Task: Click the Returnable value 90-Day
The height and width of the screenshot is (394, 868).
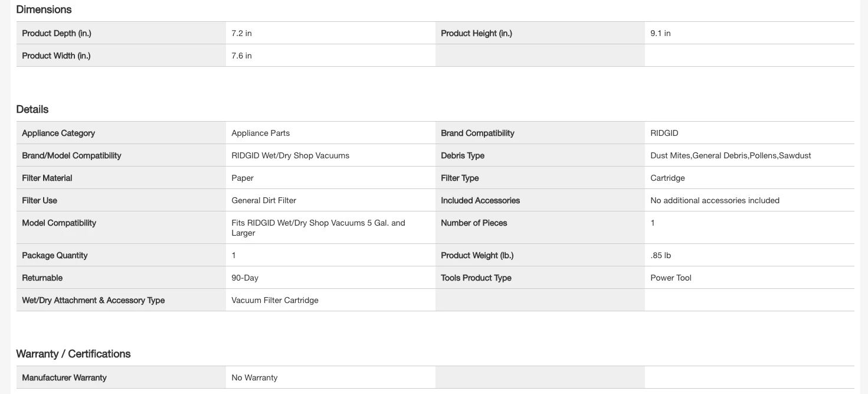Action: (x=245, y=278)
